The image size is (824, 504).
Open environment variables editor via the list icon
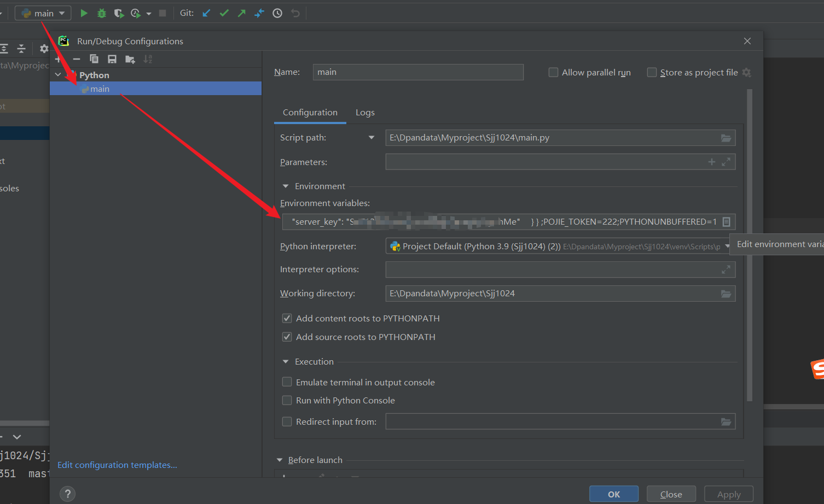[726, 221]
